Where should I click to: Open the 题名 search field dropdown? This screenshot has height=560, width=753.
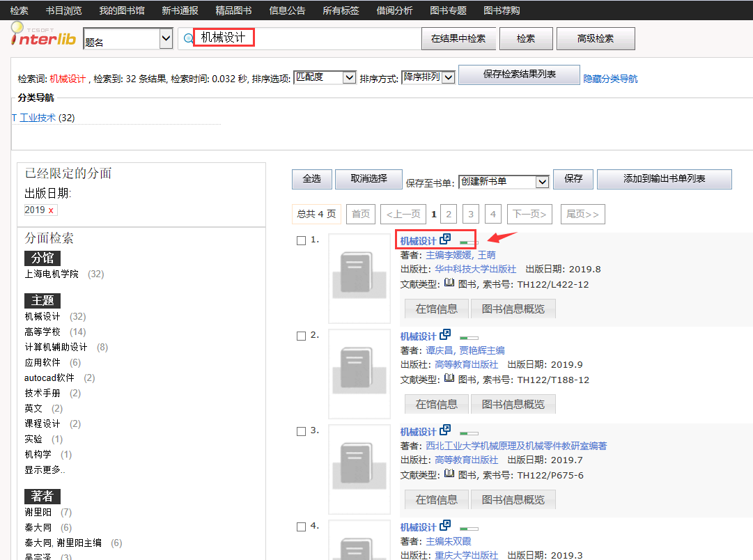pyautogui.click(x=166, y=39)
